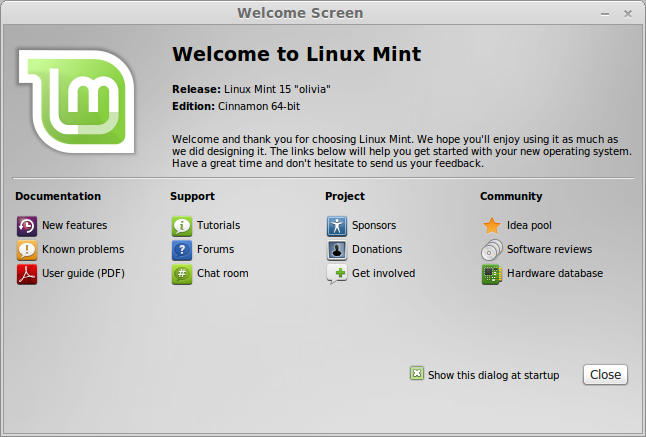Open the Forums link text
Viewport: 646px width, 437px height.
[215, 250]
